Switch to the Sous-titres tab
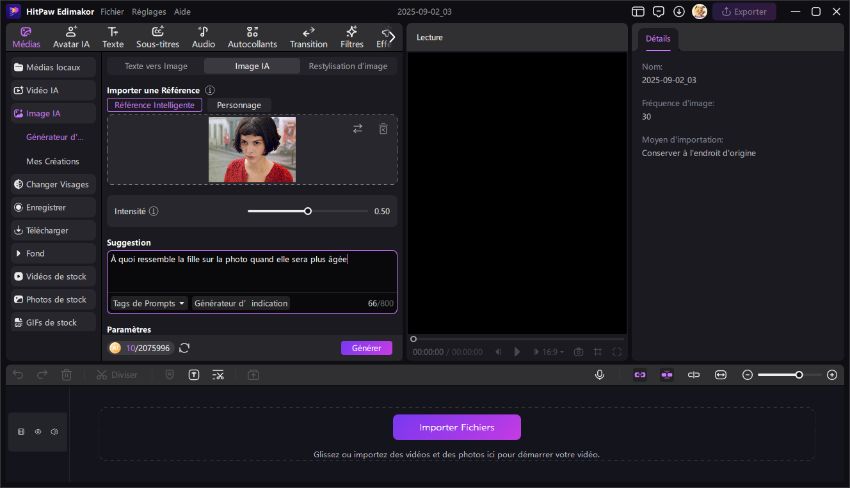The height and width of the screenshot is (488, 850). 157,38
